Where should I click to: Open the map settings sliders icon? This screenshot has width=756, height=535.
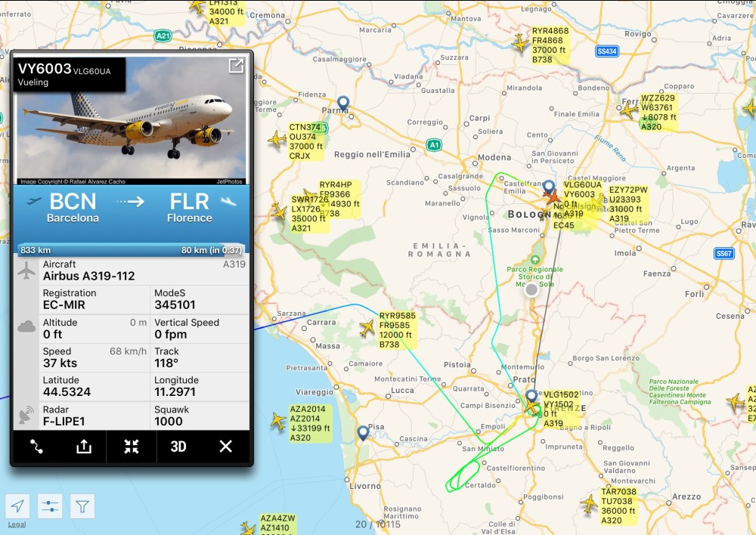click(50, 506)
